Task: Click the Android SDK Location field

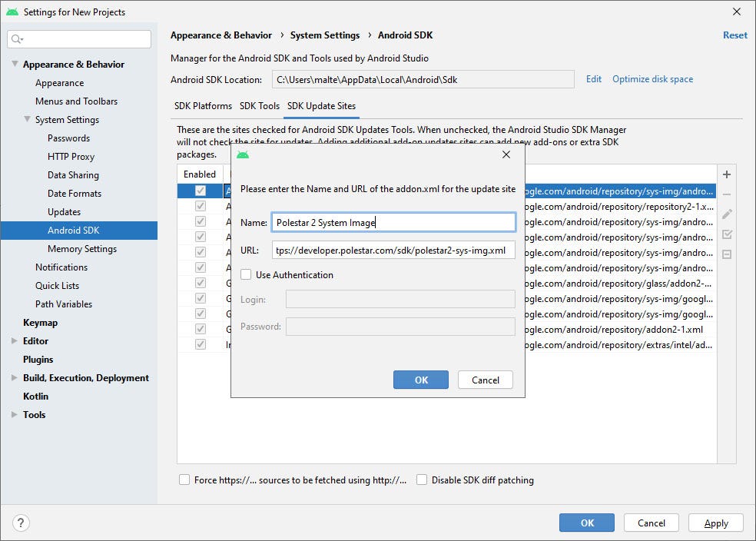Action: tap(423, 80)
